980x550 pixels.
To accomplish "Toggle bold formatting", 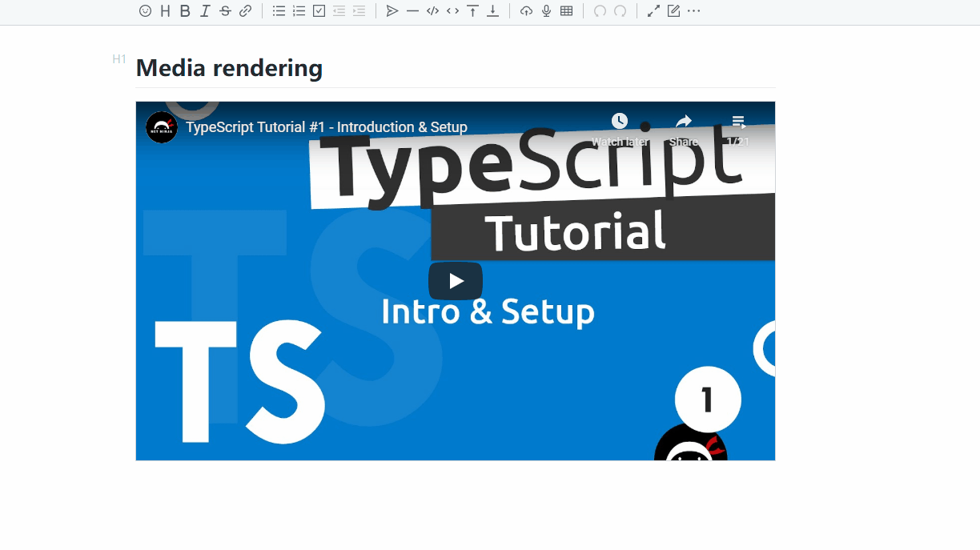I will coord(185,11).
